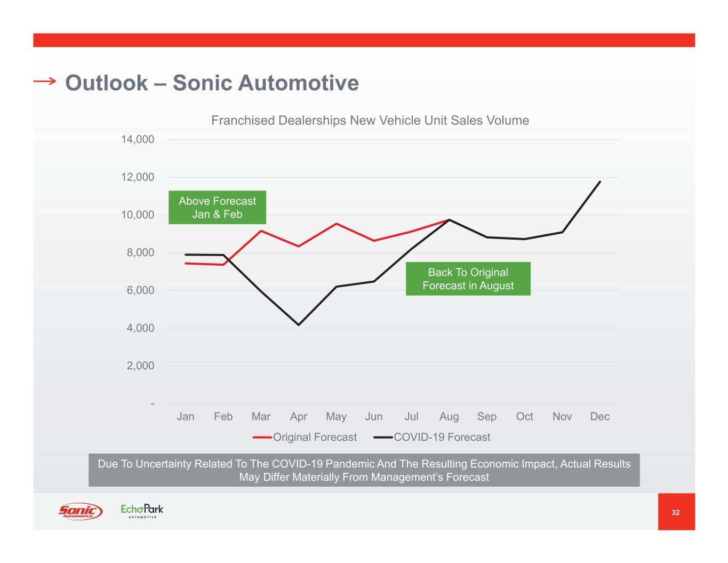Viewport: 728px width, 563px height.
Task: Click the Dec label on the x-axis
Action: pos(599,417)
